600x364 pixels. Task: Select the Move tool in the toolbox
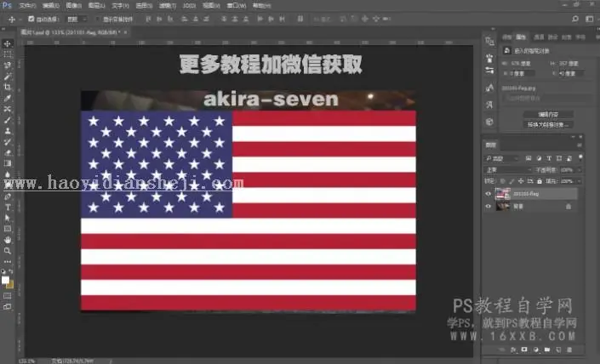(x=8, y=43)
